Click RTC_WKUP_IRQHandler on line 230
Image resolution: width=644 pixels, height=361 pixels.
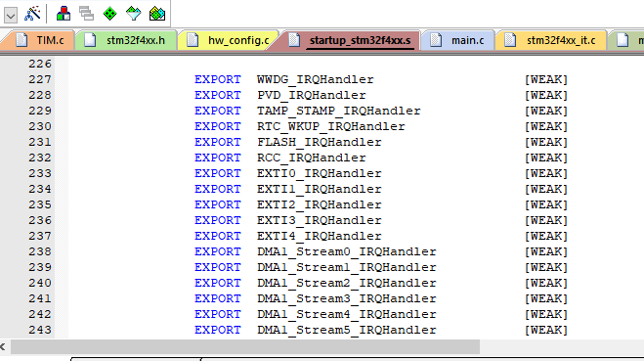[331, 126]
